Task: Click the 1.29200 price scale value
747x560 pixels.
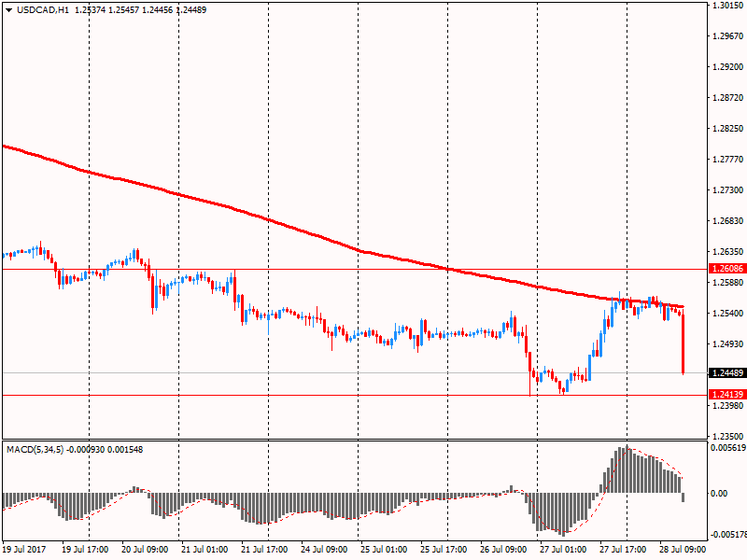Action: [727, 67]
